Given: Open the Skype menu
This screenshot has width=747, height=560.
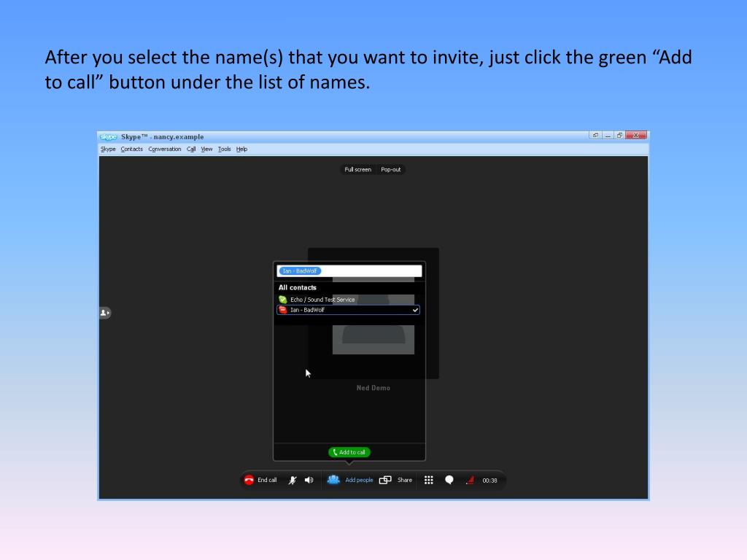Looking at the screenshot, I should click(108, 149).
